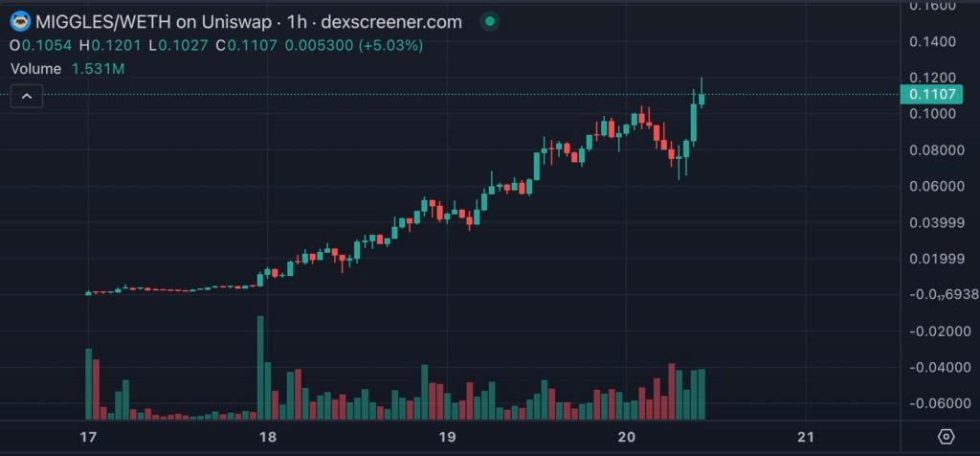Click the -0.02000 price axis label
This screenshot has width=980, height=456.
935,331
